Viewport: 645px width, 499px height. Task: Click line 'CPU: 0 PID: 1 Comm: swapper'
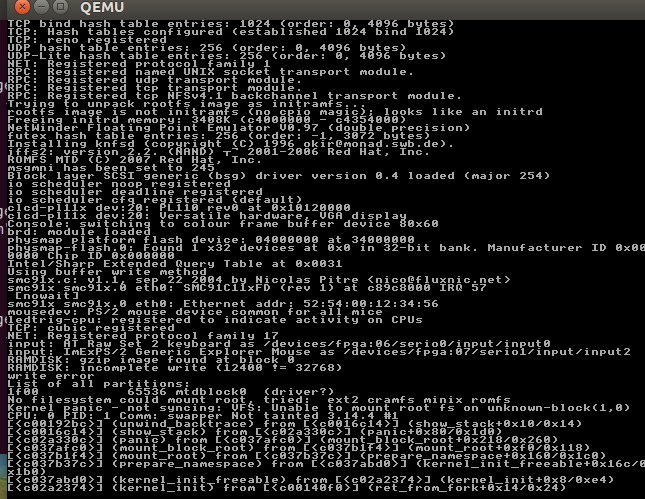[x=202, y=416]
